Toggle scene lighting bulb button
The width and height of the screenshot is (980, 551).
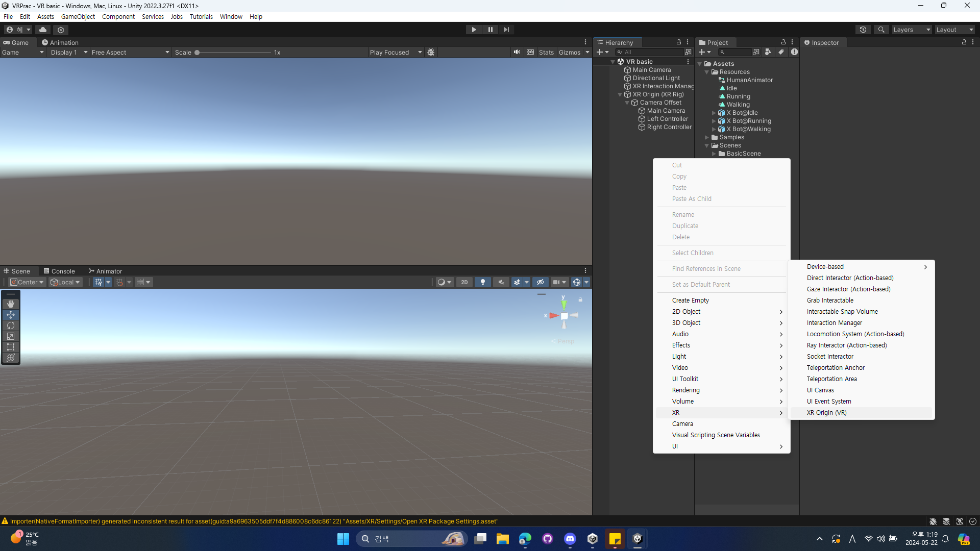[x=483, y=282]
